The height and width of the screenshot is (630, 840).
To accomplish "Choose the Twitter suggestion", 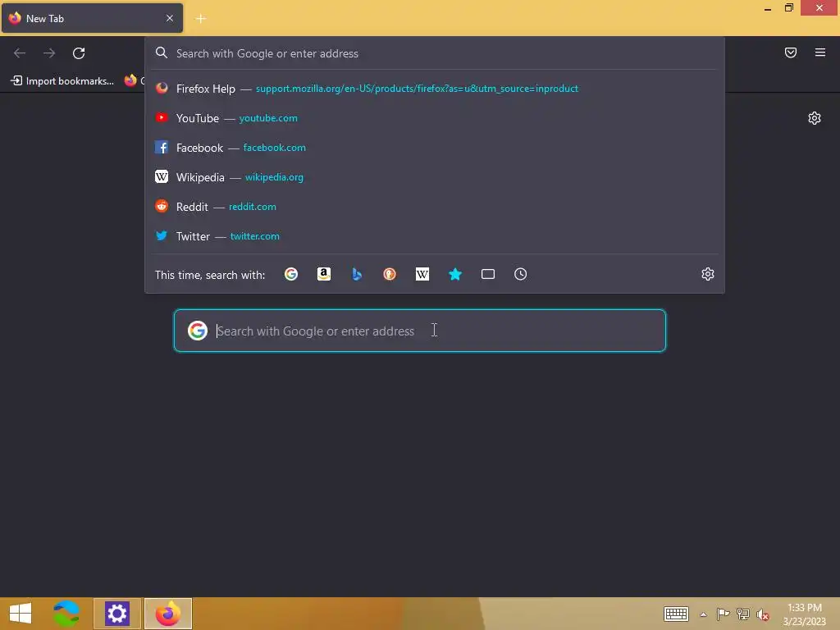I will [x=435, y=235].
